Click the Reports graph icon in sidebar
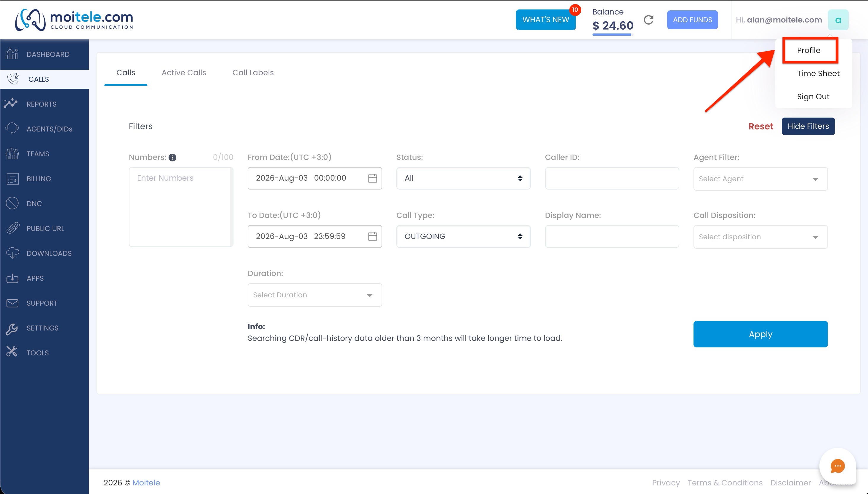868x494 pixels. pos(11,103)
